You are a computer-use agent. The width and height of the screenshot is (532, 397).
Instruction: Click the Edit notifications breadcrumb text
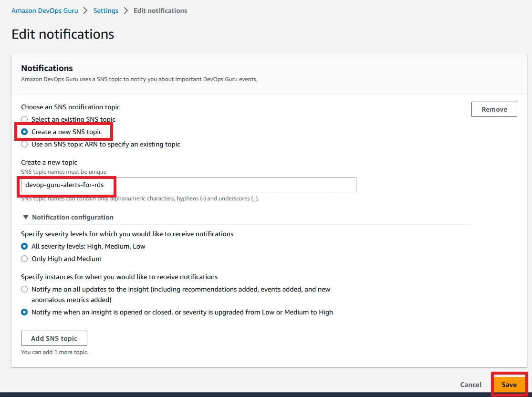pos(160,10)
